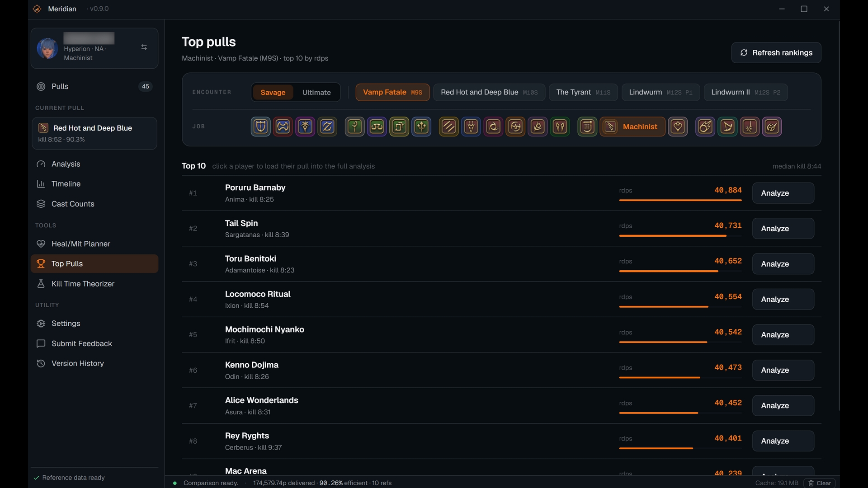Image resolution: width=868 pixels, height=488 pixels.
Task: Open the Analysis page
Action: pyautogui.click(x=94, y=164)
